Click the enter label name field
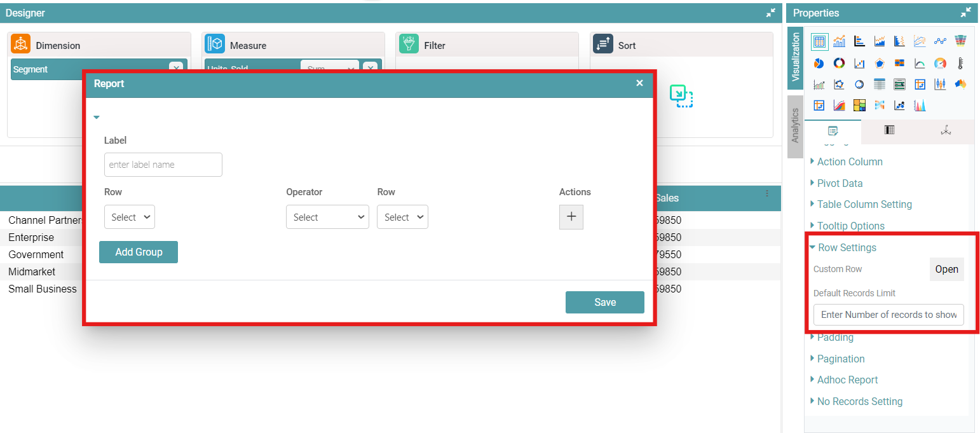 163,165
